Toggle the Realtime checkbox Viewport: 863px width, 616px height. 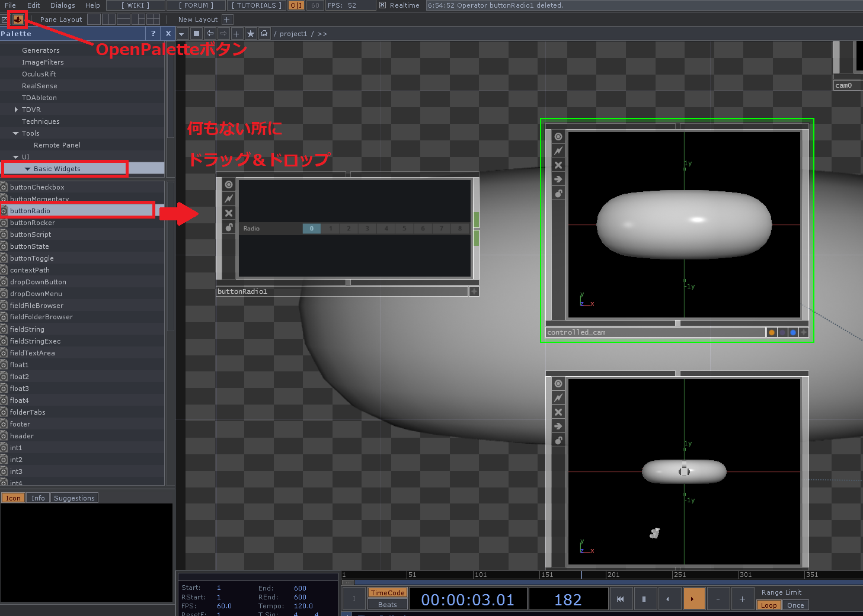coord(382,5)
